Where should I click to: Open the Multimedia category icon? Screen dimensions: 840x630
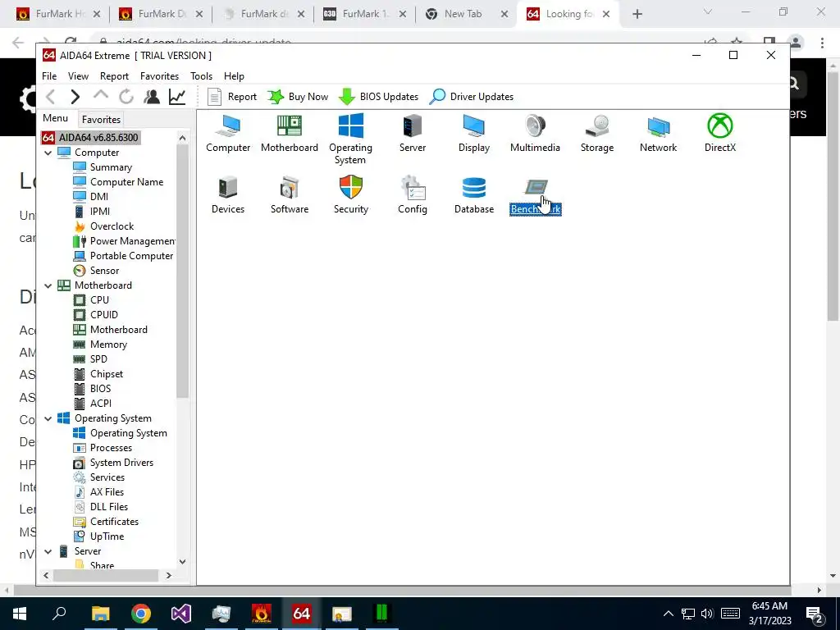(x=535, y=133)
